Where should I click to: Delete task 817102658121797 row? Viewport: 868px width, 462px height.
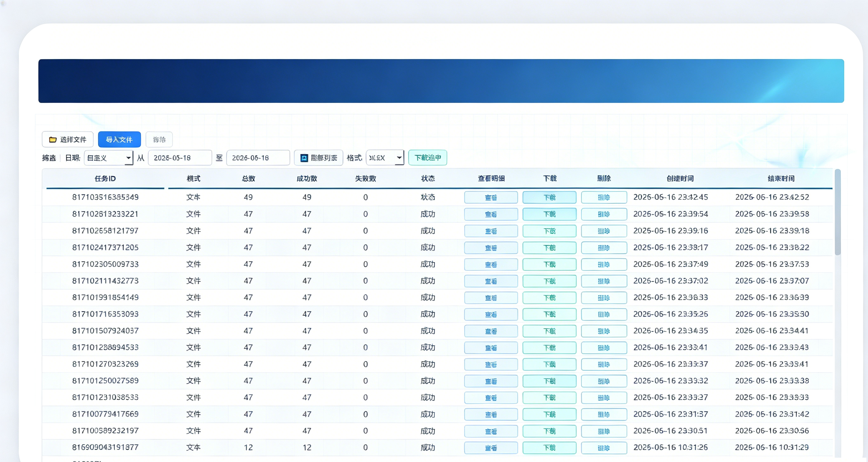tap(604, 231)
